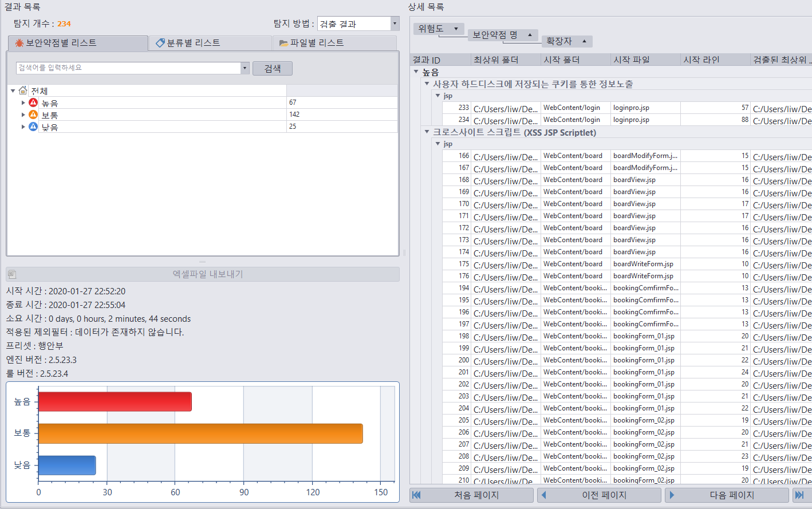
Task: Select result row 194 bookingComfirmFo
Action: [x=627, y=288]
